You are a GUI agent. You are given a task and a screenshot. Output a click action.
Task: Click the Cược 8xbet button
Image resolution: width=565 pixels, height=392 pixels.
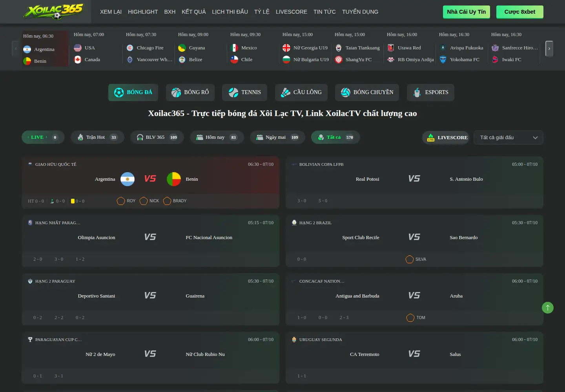520,12
